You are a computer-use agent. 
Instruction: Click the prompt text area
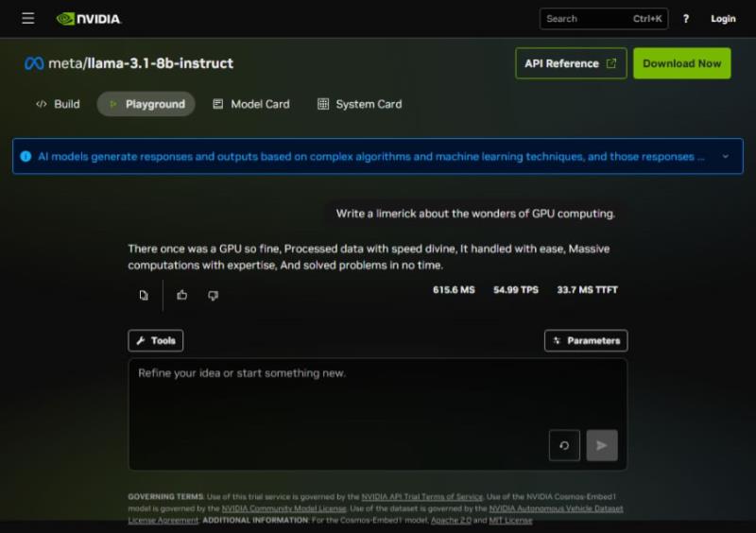click(377, 414)
